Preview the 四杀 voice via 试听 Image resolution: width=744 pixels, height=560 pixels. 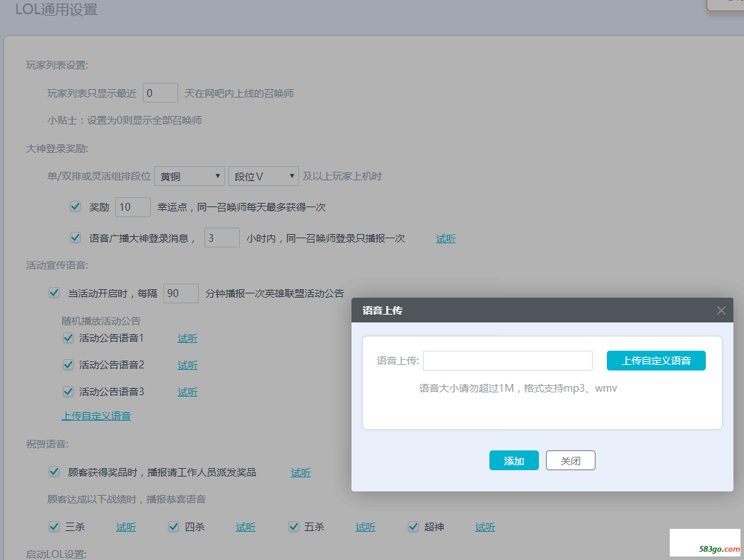click(245, 527)
